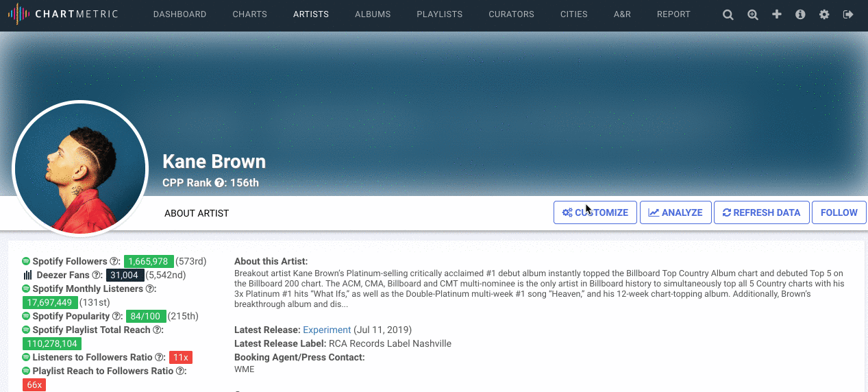Click Spotify icon beside Spotify Playlist Total Reach
The height and width of the screenshot is (392, 868).
click(x=26, y=330)
